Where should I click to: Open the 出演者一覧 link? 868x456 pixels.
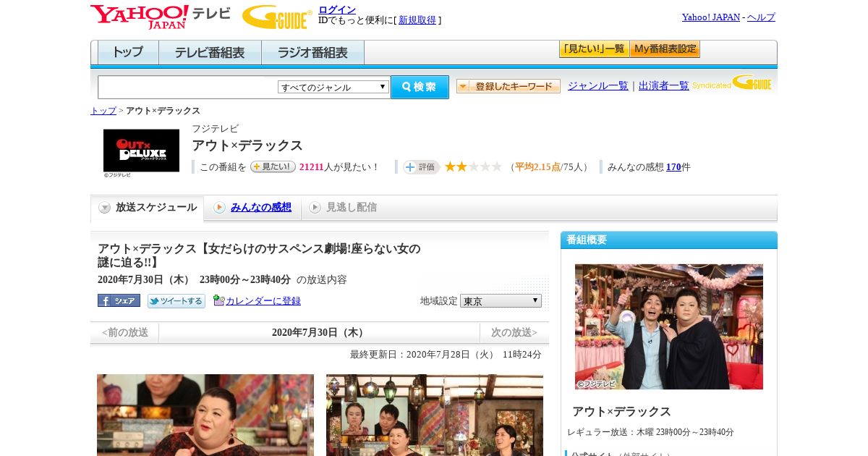(x=664, y=85)
